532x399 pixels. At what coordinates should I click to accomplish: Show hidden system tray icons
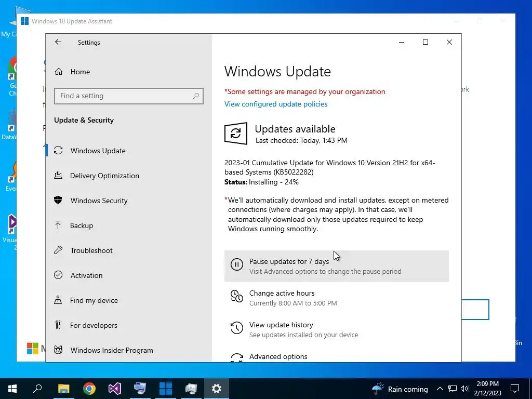pos(440,389)
